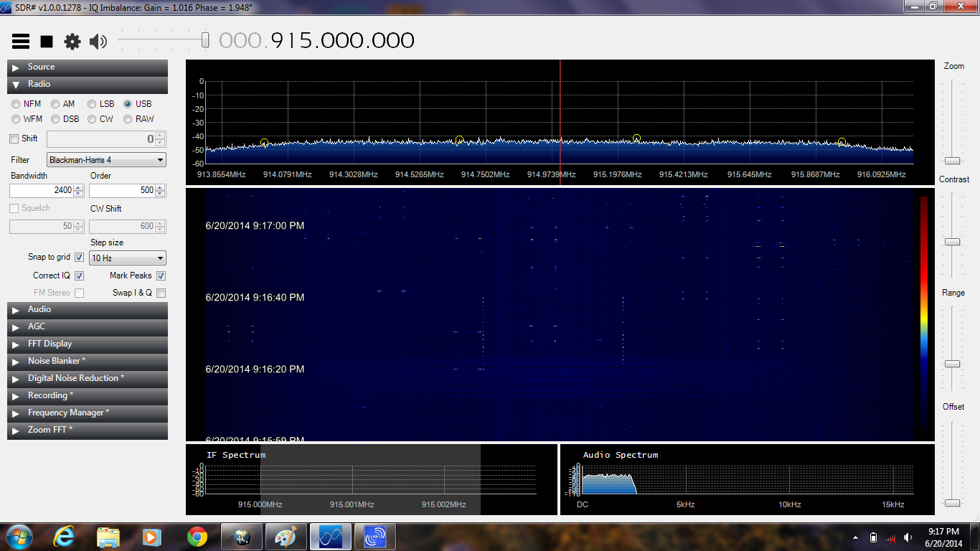Select the NFM radio mode
Screen dimensions: 980x551
click(x=16, y=104)
